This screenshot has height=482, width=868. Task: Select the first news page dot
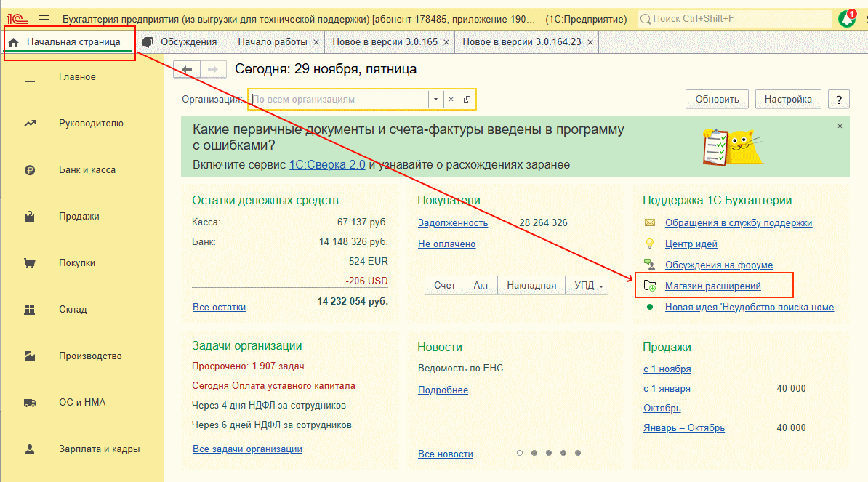[519, 453]
